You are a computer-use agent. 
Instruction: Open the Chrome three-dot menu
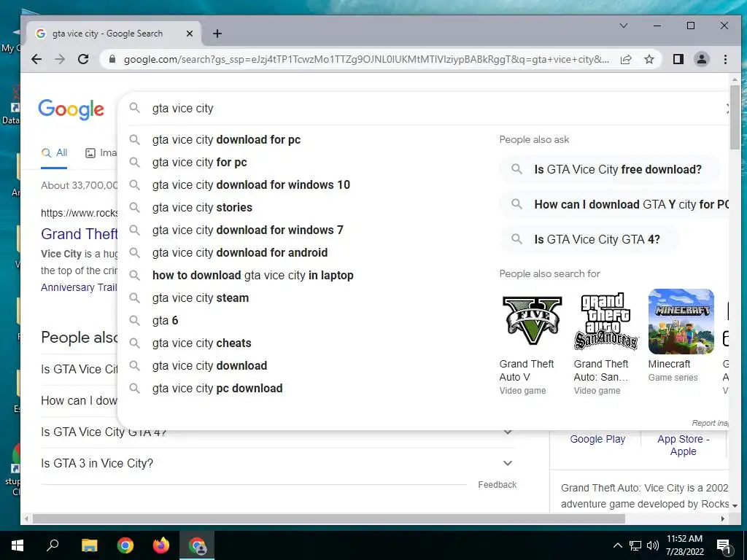pos(725,59)
